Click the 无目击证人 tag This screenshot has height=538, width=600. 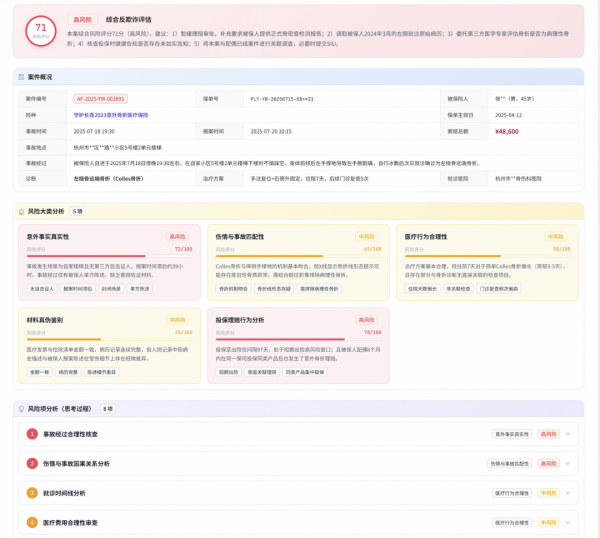tap(42, 289)
